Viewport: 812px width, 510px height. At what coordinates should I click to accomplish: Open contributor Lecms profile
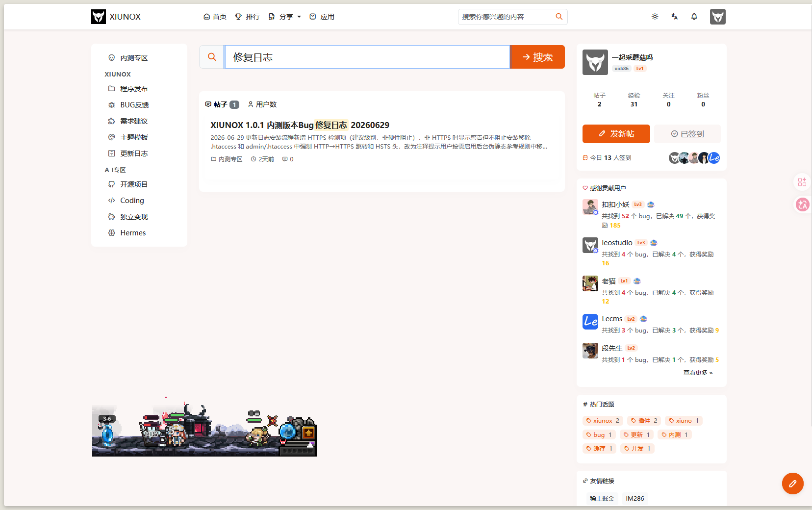pos(612,319)
